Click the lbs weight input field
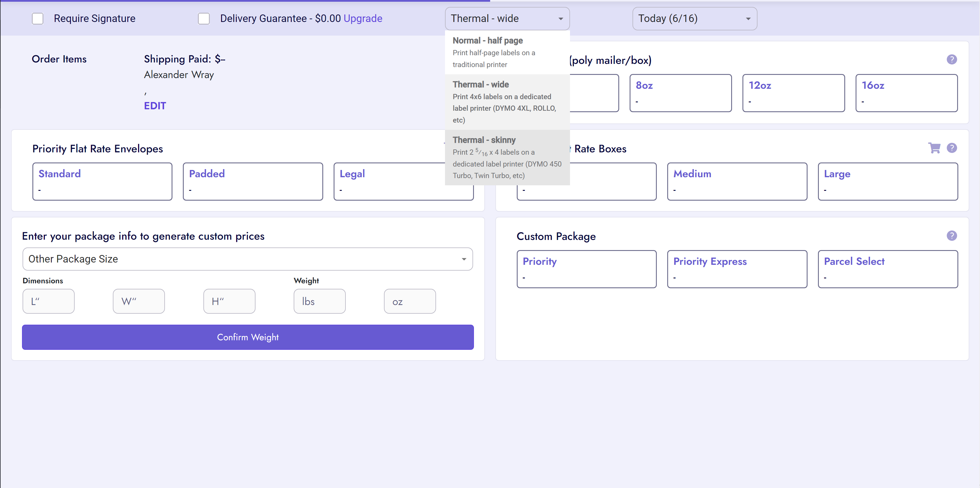Image resolution: width=980 pixels, height=488 pixels. pos(319,302)
